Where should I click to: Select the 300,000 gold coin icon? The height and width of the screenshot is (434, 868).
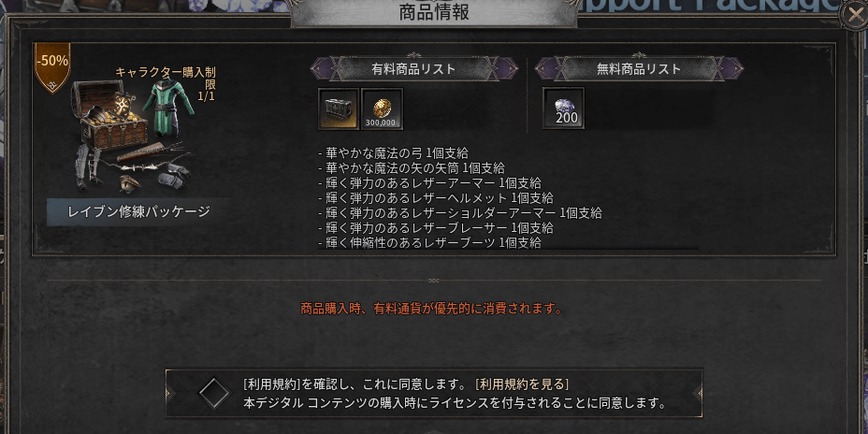pos(382,109)
